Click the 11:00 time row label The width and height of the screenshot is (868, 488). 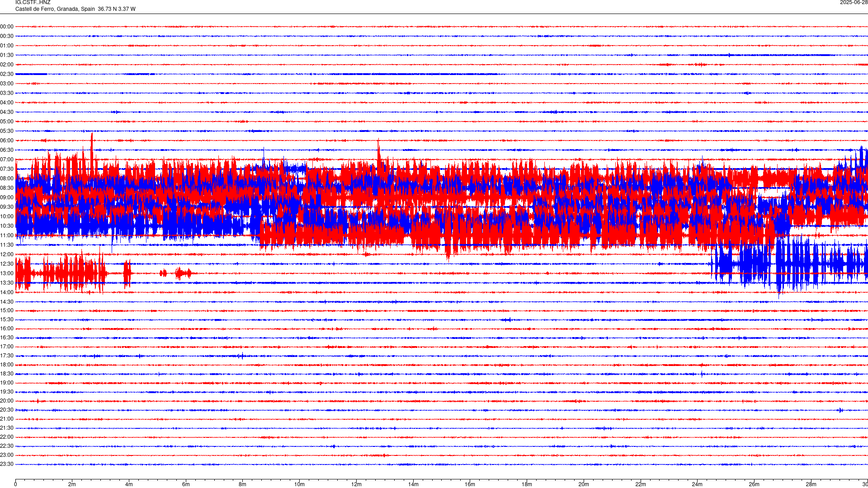[x=7, y=235]
